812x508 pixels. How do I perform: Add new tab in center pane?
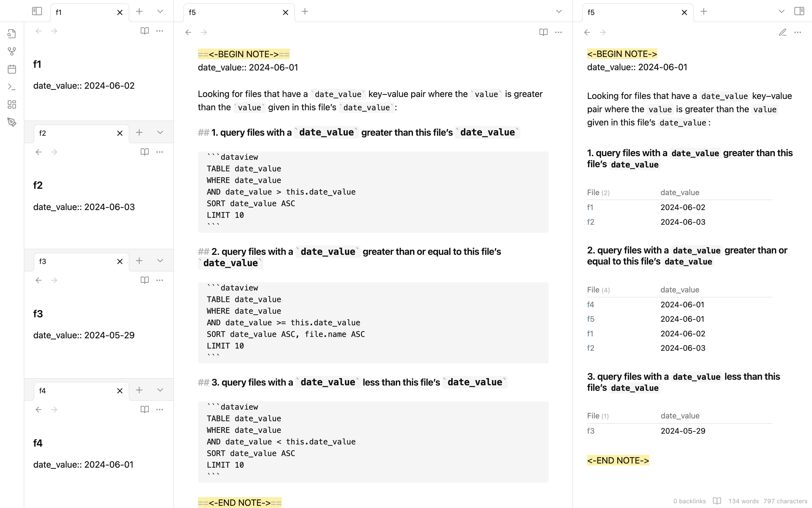[x=305, y=11]
